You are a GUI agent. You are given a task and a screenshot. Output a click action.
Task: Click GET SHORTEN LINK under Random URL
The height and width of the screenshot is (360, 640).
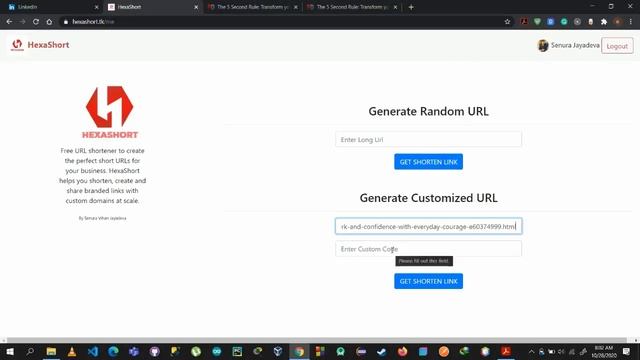pyautogui.click(x=428, y=162)
